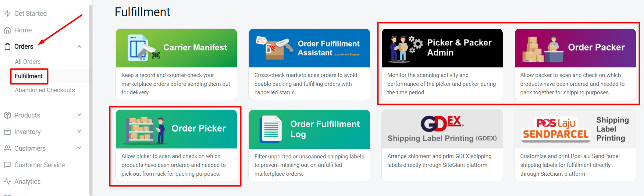The width and height of the screenshot is (644, 196).
Task: Click the Products box icon
Action: [7, 115]
